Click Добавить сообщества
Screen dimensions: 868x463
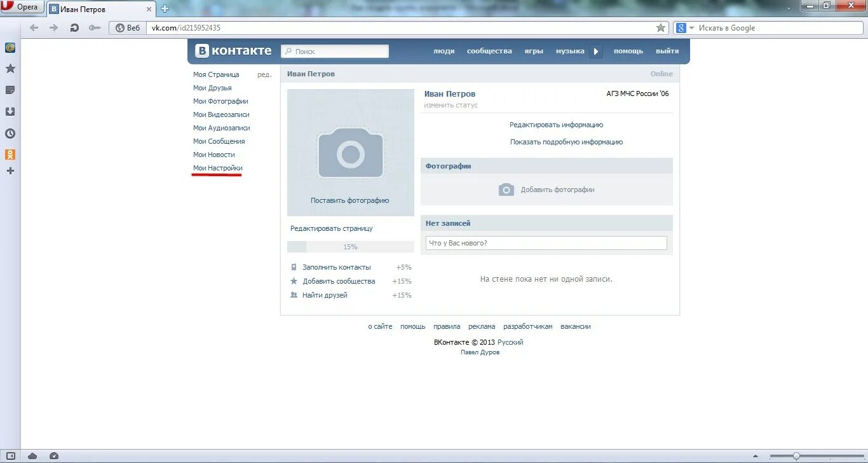339,281
